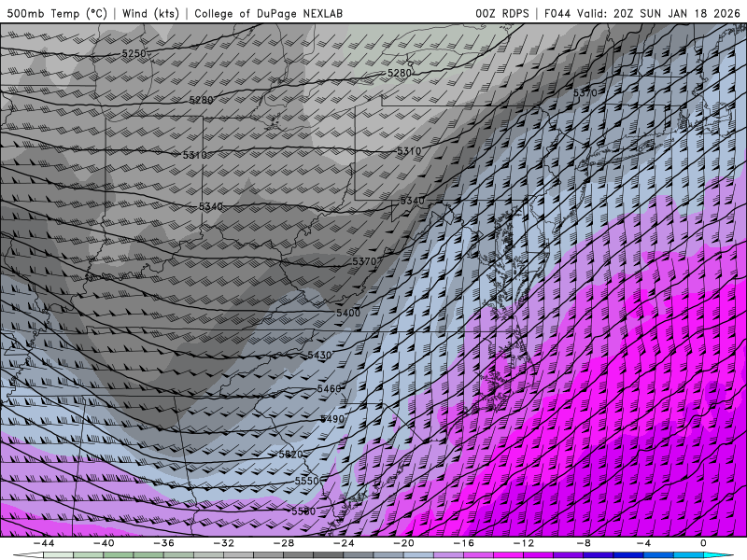Click the -20 colorbar scale value
The width and height of the screenshot is (747, 560).
pos(403,543)
